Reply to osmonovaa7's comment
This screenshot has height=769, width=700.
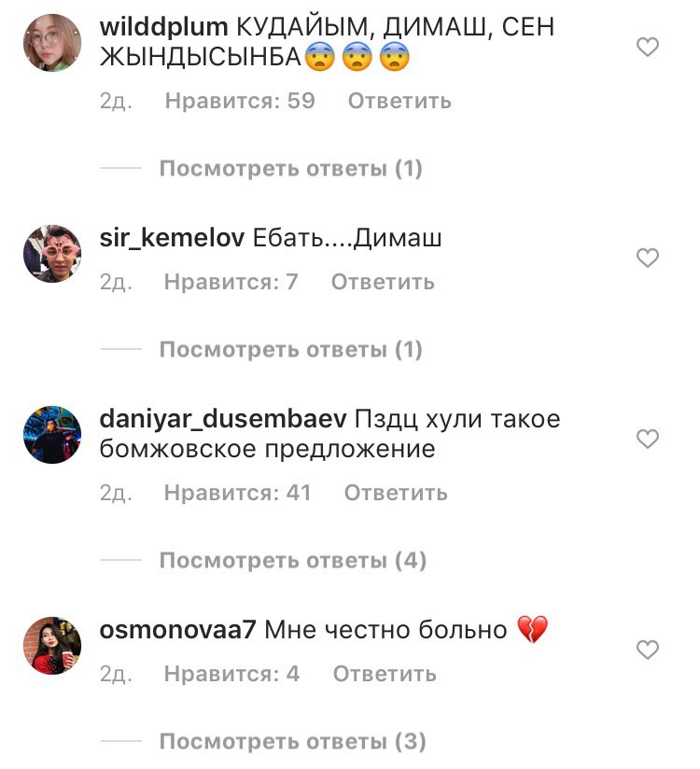click(x=385, y=674)
